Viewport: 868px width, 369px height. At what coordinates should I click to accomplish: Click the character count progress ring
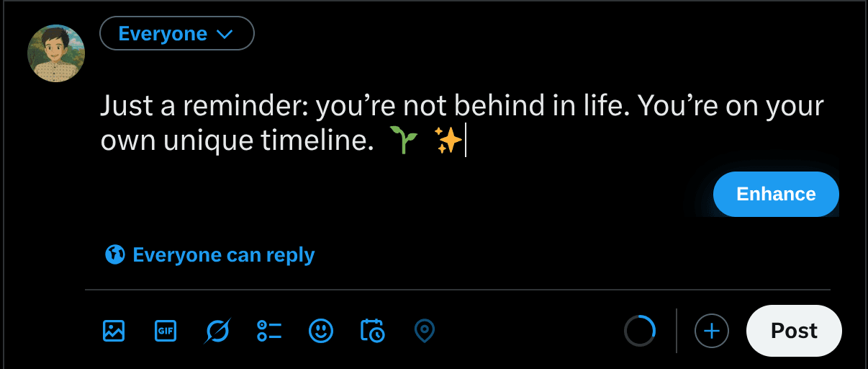pyautogui.click(x=640, y=331)
